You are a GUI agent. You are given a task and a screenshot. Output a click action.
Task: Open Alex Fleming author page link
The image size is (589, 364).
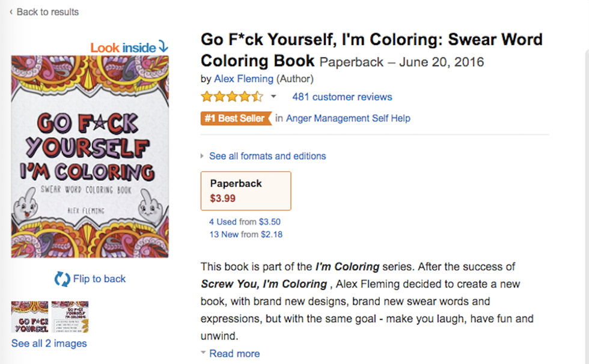point(243,79)
